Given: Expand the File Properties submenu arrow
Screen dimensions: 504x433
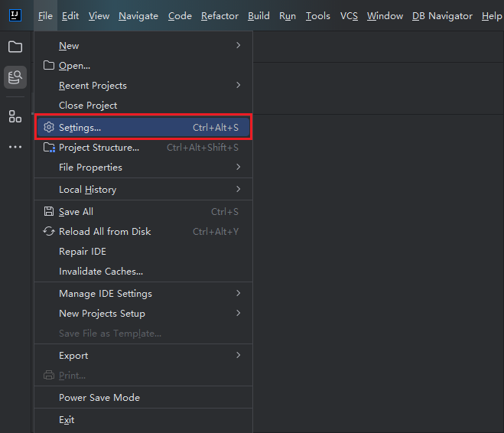Looking at the screenshot, I should 238,167.
